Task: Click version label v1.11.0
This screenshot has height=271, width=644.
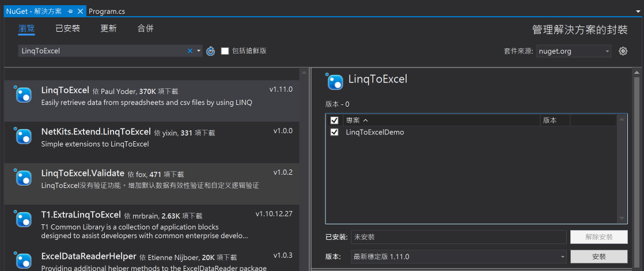Action: tap(281, 89)
